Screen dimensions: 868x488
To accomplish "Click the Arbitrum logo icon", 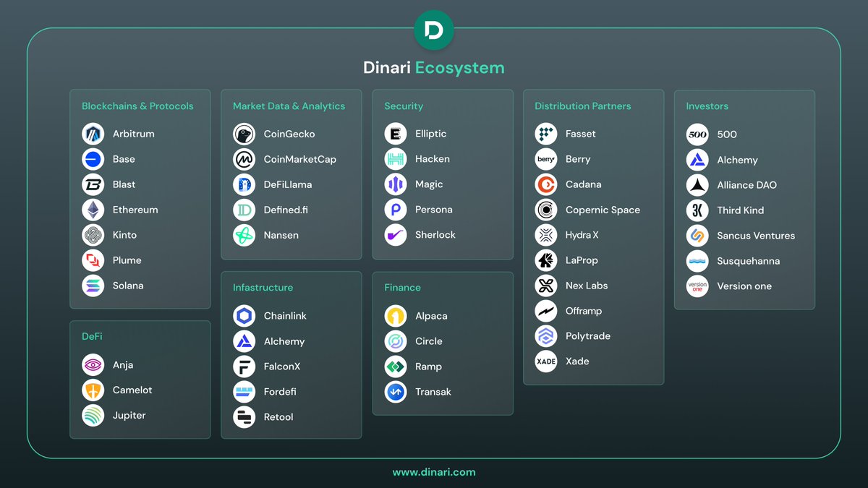I will 93,134.
